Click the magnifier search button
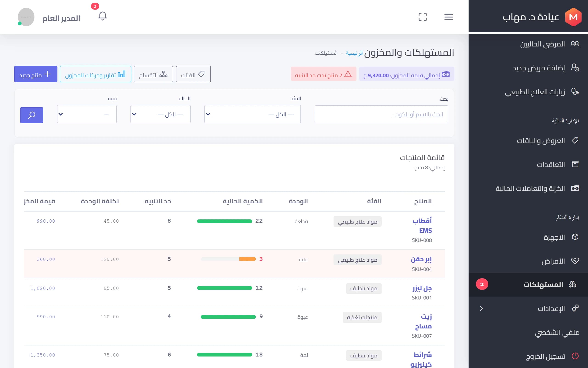Image resolution: width=588 pixels, height=368 pixels. pos(32,115)
